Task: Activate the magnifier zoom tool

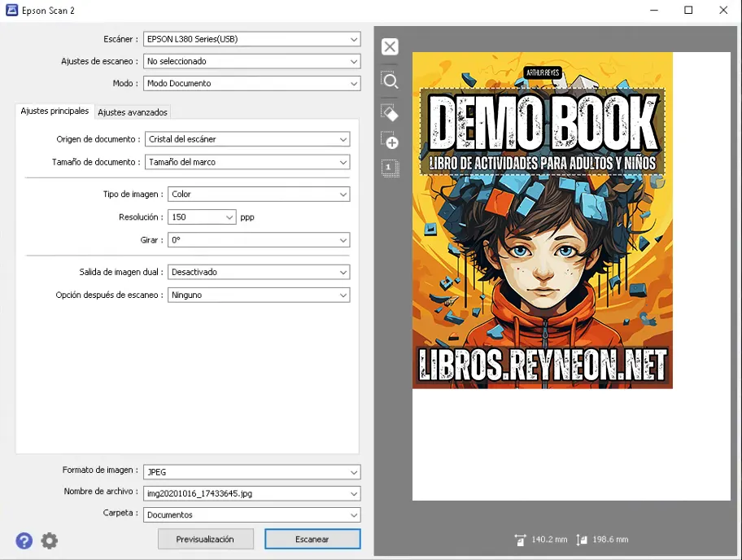Action: pos(390,81)
